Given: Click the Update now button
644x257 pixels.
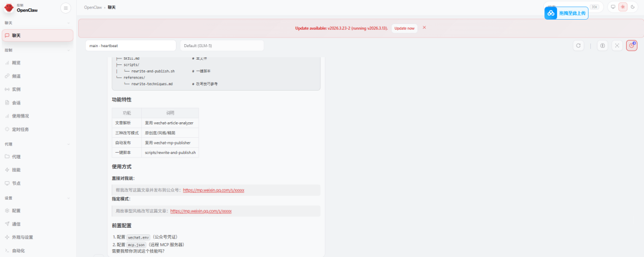Looking at the screenshot, I should coord(404,28).
